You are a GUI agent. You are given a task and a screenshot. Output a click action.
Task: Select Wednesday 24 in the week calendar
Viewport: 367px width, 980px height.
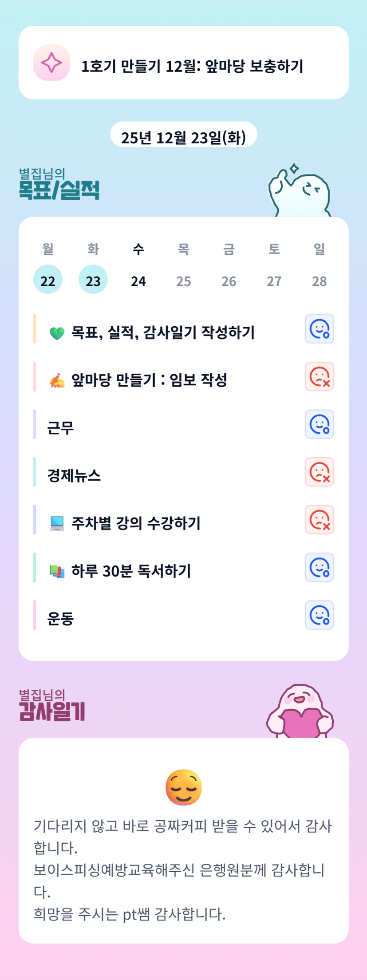click(x=138, y=281)
